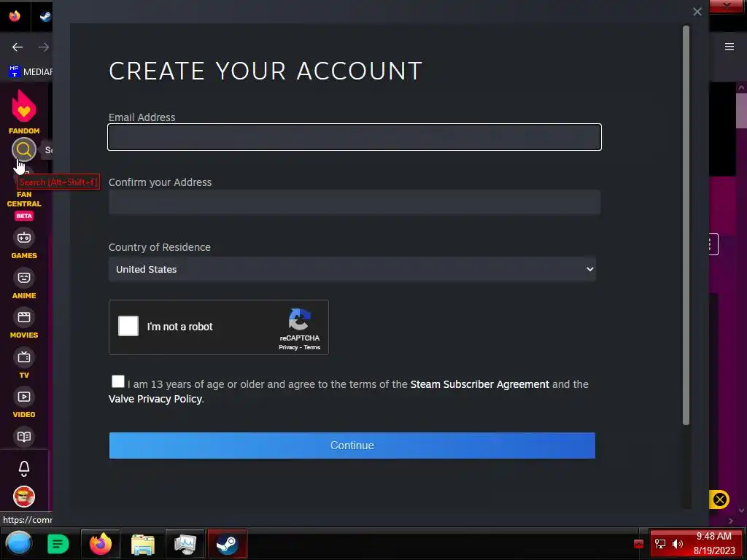This screenshot has width=747, height=560.
Task: Open Firefox from the taskbar
Action: point(101,544)
